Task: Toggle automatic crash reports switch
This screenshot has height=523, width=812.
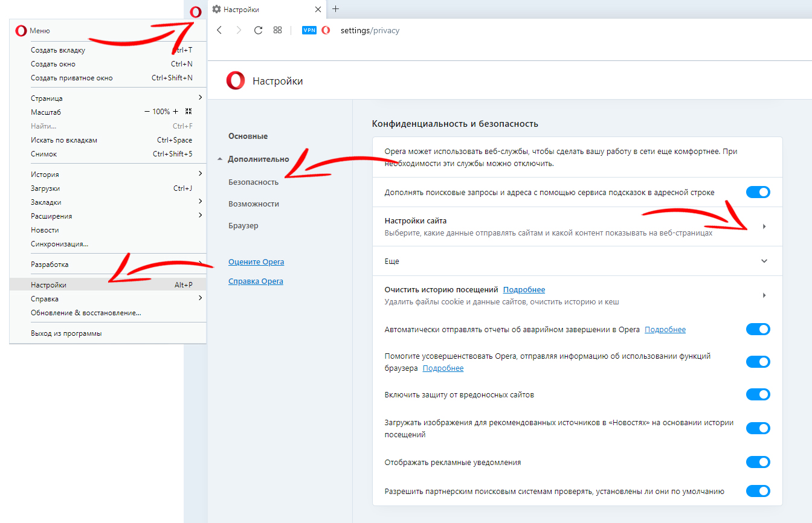Action: (x=758, y=329)
